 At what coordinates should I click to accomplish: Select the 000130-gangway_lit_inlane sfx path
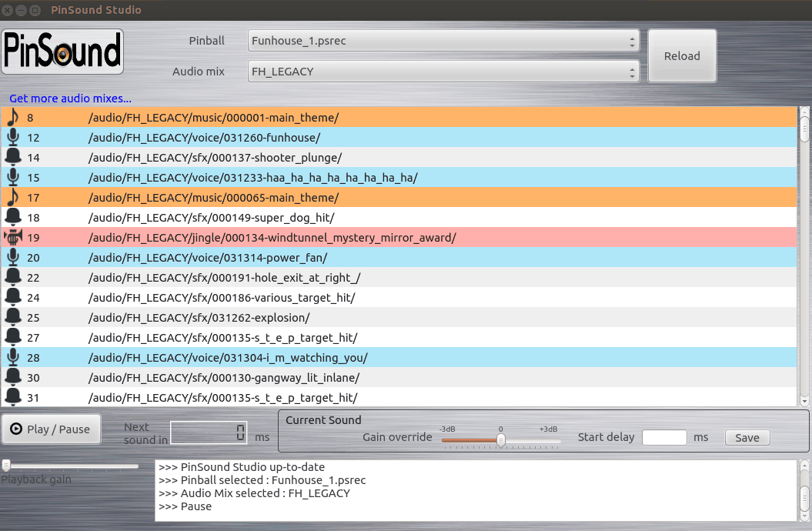[x=224, y=378]
